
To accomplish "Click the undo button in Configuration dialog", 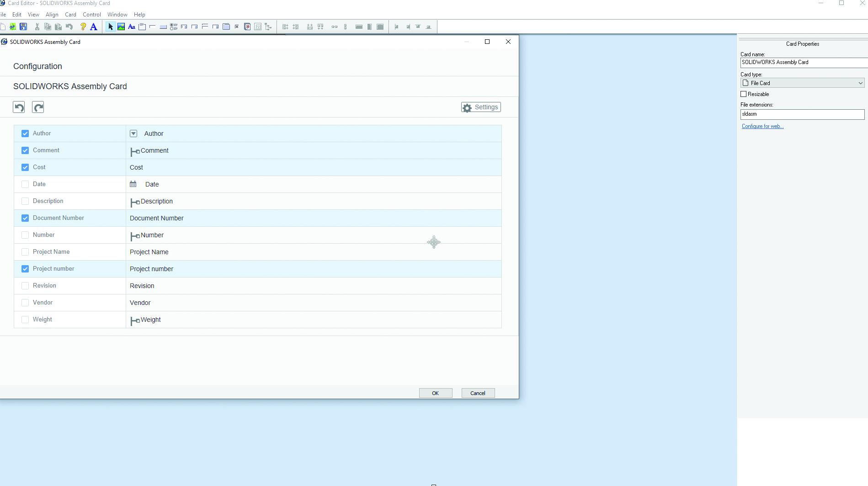I will [x=19, y=107].
